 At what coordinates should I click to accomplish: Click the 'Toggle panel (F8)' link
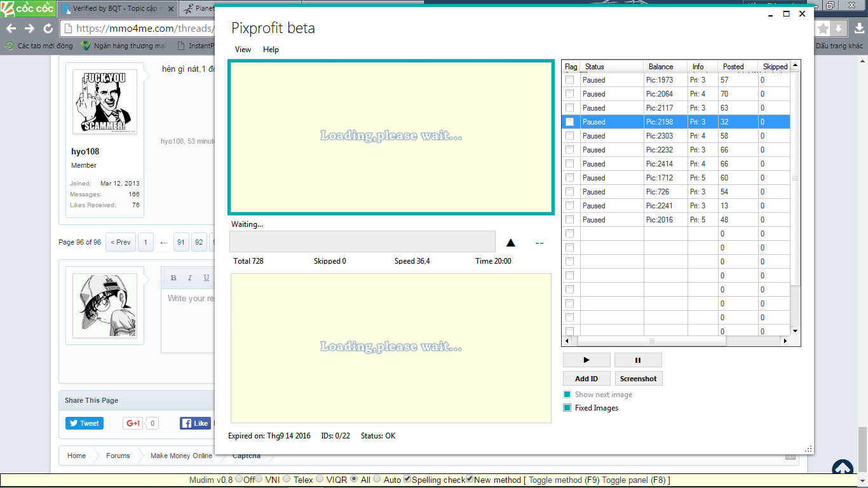pyautogui.click(x=634, y=480)
